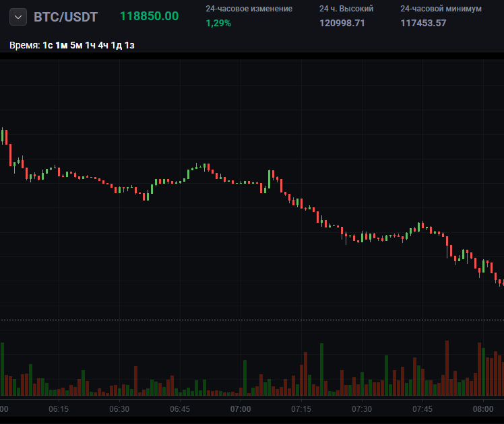Image resolution: width=504 pixels, height=424 pixels.
Task: Select the 1с time interval
Action: tap(48, 45)
